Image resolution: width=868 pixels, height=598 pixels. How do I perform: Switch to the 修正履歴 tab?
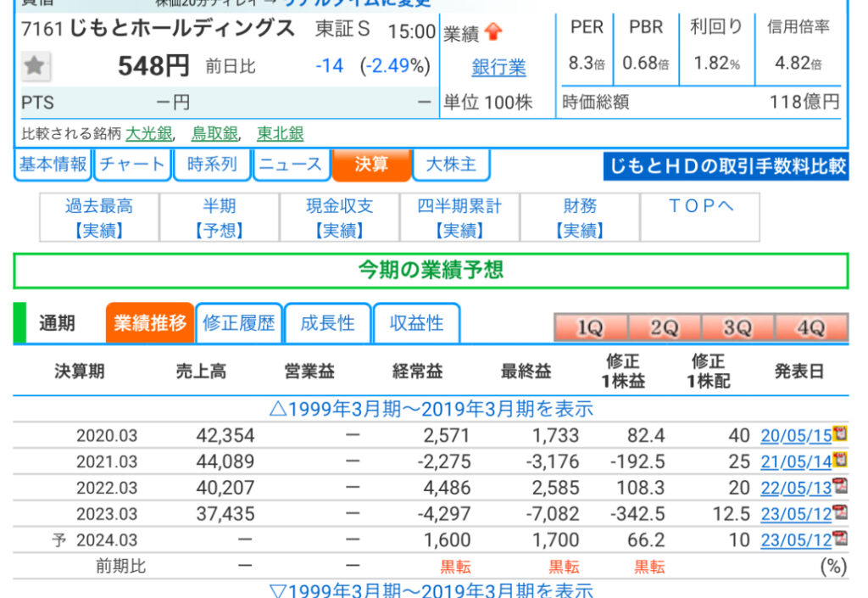(x=238, y=323)
